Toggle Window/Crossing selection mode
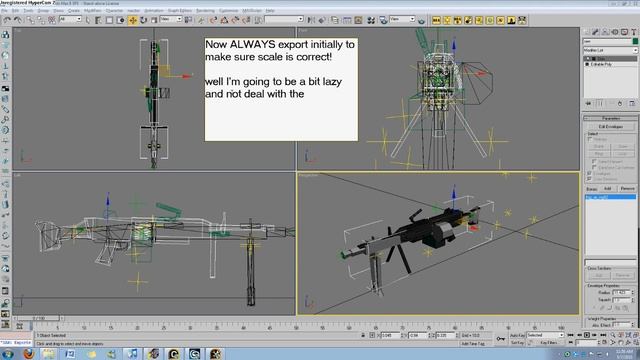 coord(120,20)
